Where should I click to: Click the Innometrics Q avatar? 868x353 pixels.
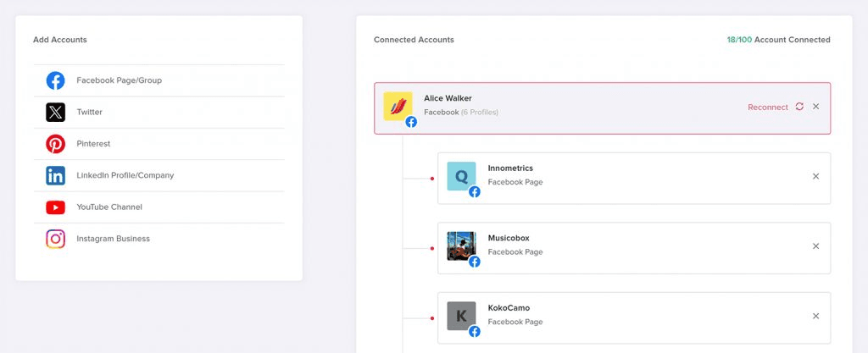[462, 176]
